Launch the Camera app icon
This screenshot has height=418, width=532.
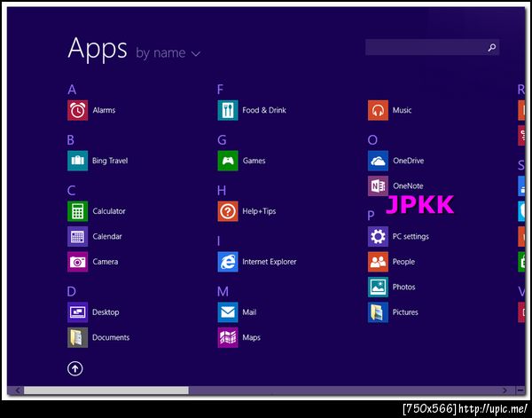(x=77, y=262)
